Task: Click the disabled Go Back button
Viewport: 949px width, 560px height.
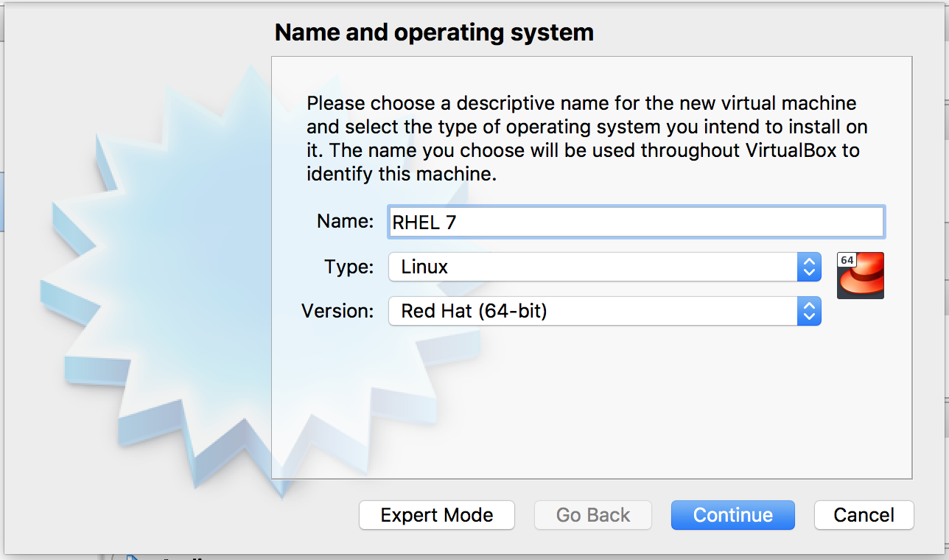Action: tap(592, 515)
